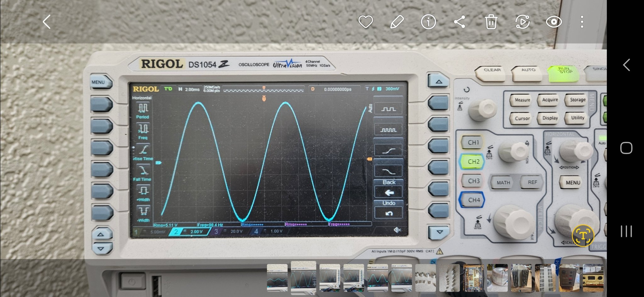Tap the Android home navigation button
Viewport: 644px width, 297px height.
pos(626,148)
